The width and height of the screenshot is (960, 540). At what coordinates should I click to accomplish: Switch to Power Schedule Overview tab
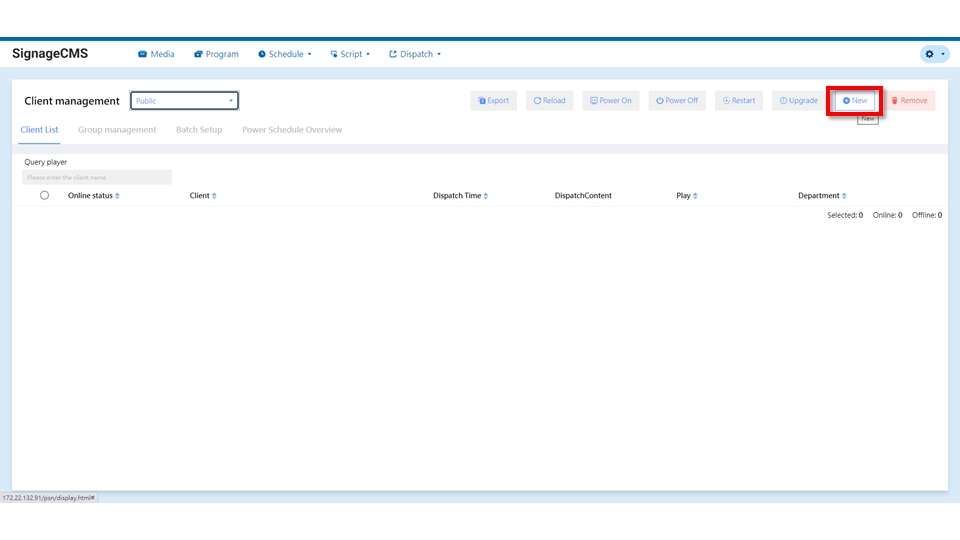click(292, 130)
